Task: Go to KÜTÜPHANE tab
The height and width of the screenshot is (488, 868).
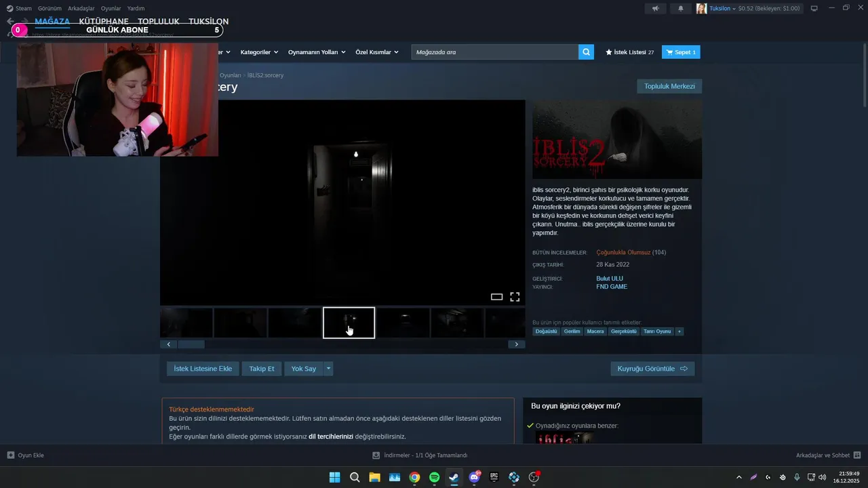Action: tap(104, 22)
